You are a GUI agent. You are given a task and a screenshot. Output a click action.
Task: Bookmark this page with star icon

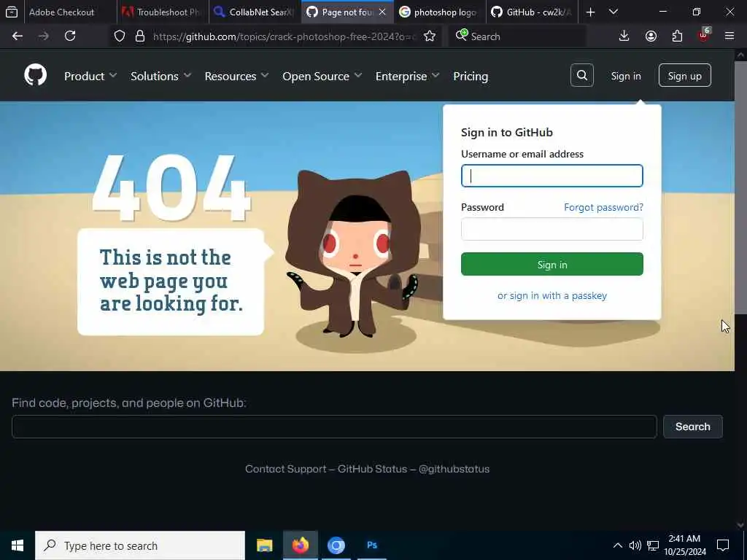429,36
